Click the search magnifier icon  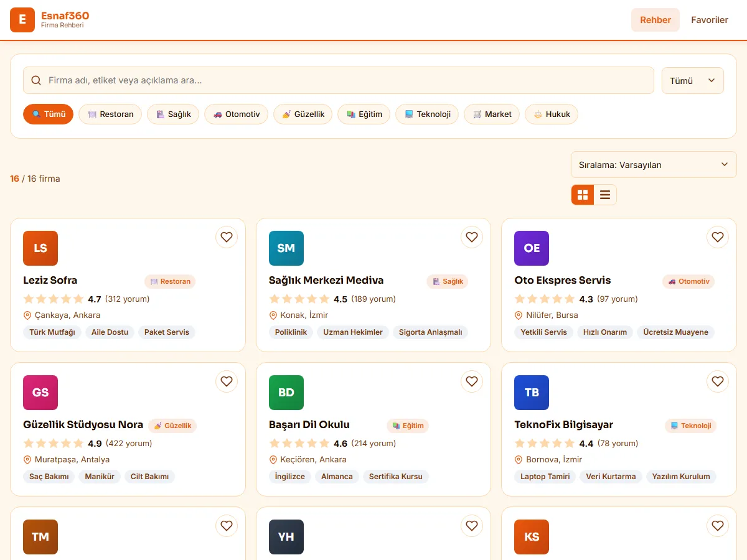coord(36,80)
